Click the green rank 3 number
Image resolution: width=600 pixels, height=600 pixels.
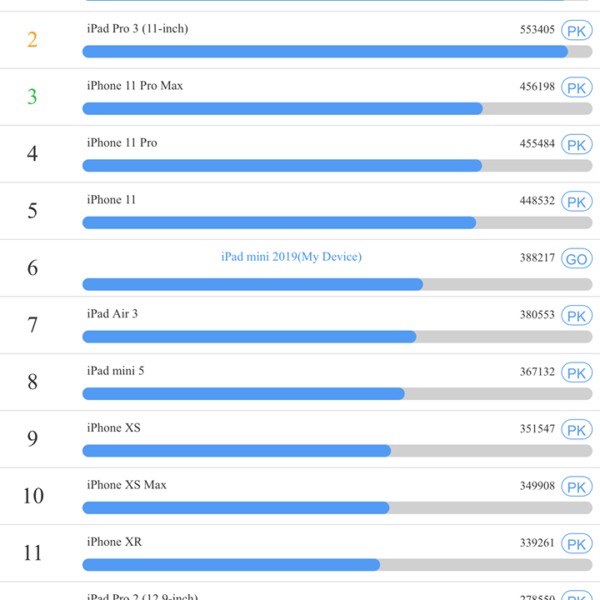(33, 97)
